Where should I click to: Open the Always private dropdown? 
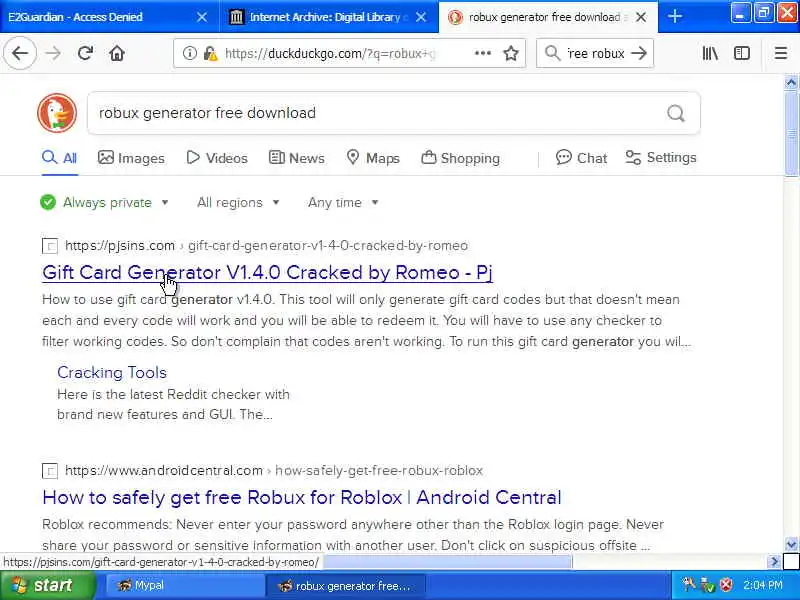point(105,203)
